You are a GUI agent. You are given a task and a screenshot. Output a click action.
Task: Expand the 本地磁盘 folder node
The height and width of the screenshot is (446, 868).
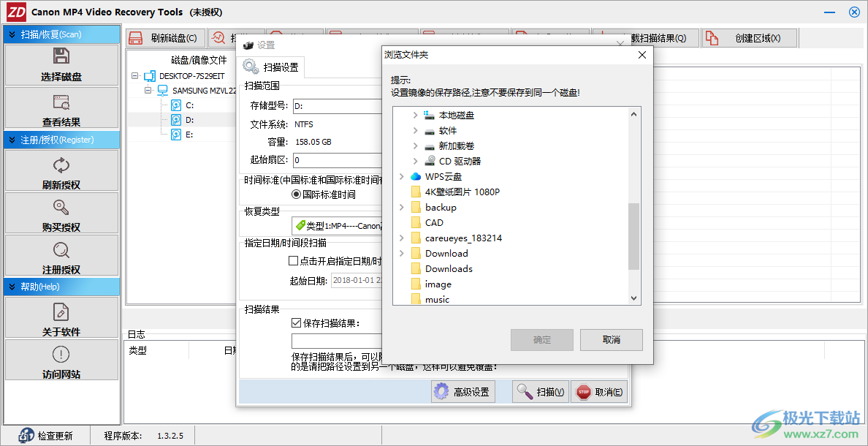pos(415,116)
